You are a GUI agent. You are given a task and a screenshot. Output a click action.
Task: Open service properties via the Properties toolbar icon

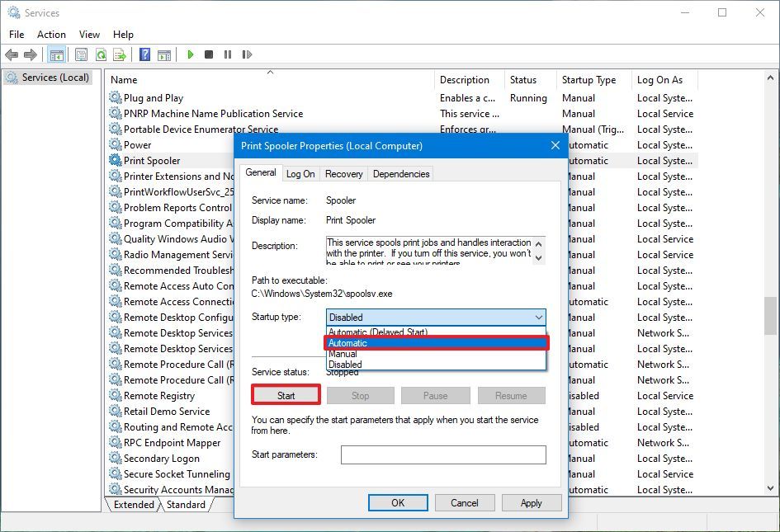click(80, 54)
